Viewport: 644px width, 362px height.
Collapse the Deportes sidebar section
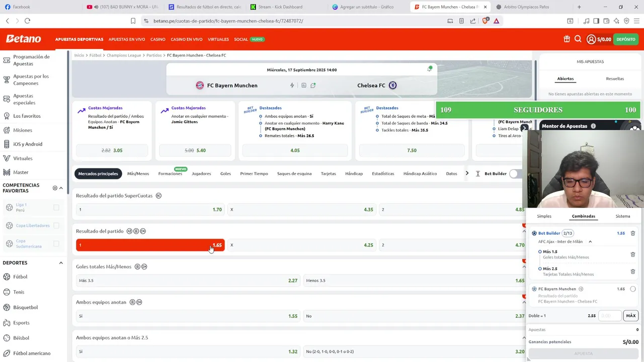(61, 263)
